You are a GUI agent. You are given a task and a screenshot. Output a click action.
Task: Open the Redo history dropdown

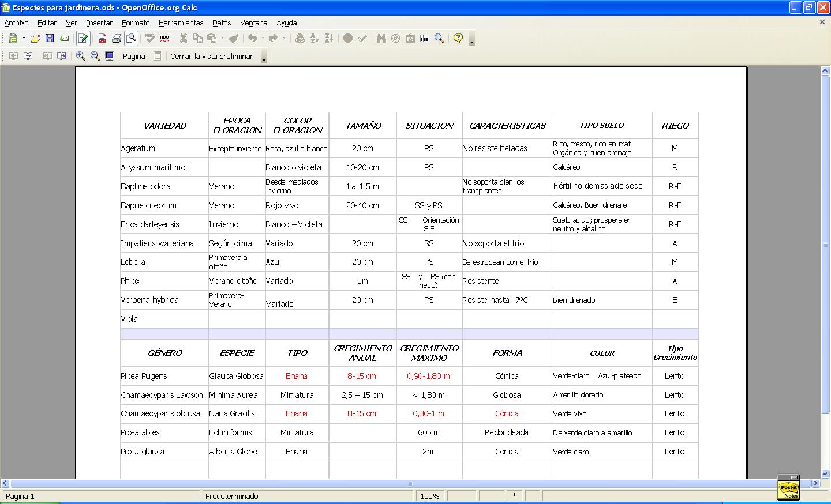pyautogui.click(x=284, y=39)
